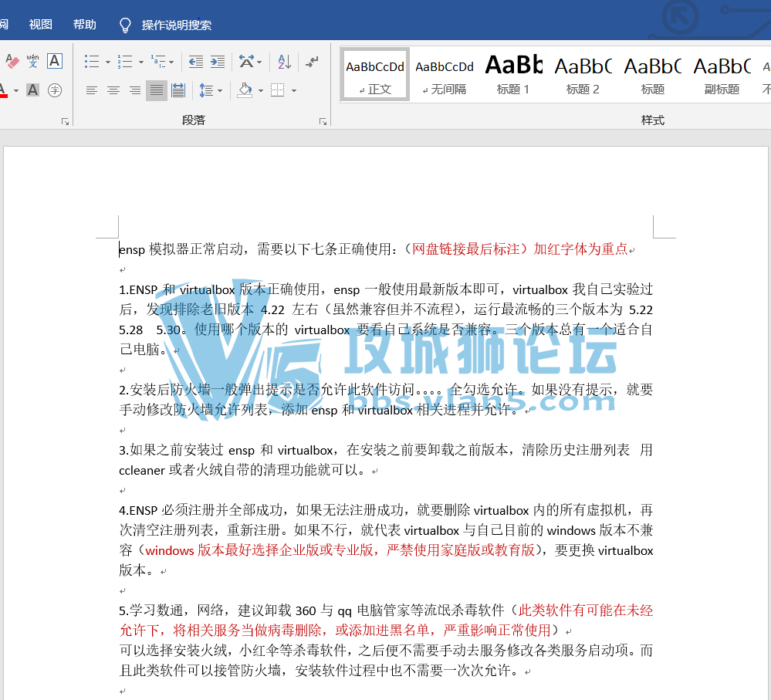Click paragraph starting with 5.学习数通
Image resolution: width=771 pixels, height=700 pixels.
[x=386, y=620]
